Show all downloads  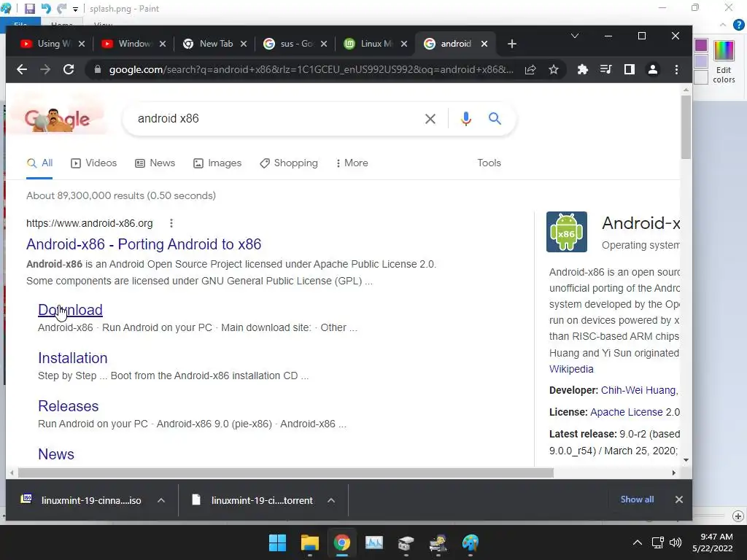(637, 499)
